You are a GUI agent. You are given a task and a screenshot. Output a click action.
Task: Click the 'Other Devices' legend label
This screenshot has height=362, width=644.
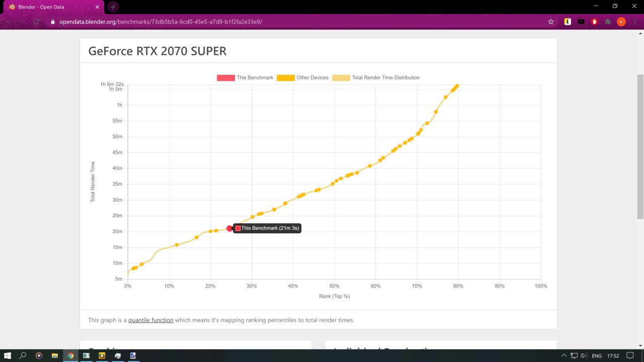[x=312, y=77]
